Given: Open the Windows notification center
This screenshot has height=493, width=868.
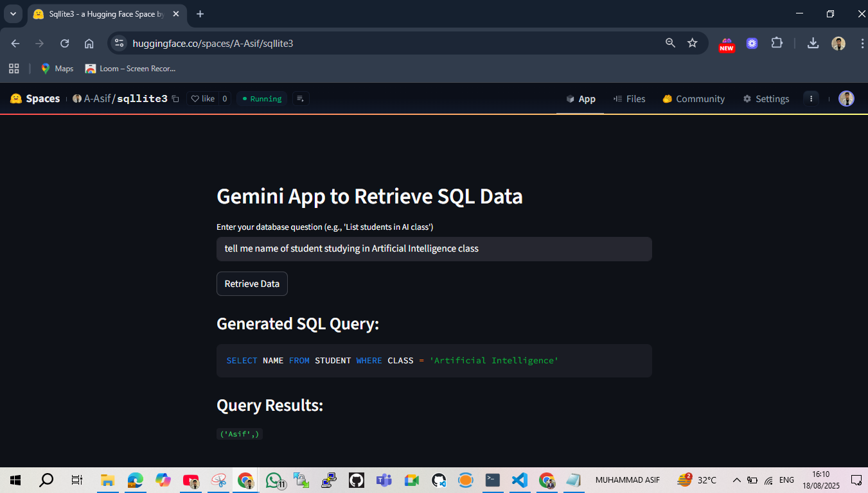Looking at the screenshot, I should pyautogui.click(x=856, y=480).
